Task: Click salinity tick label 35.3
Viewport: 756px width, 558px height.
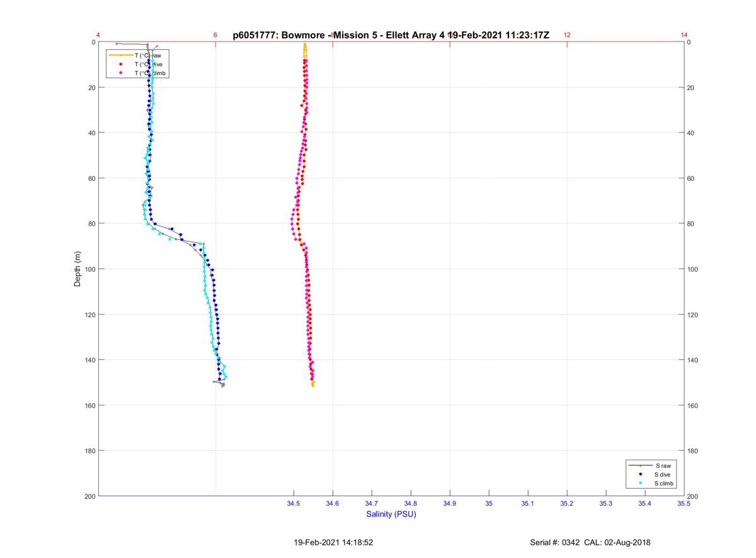Action: [x=606, y=504]
